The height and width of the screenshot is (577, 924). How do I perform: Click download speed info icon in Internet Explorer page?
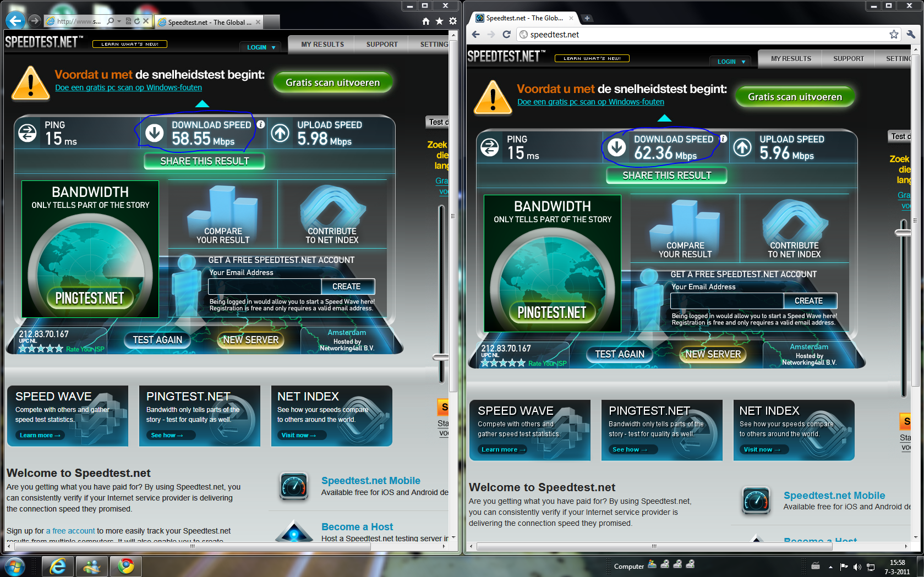click(261, 124)
